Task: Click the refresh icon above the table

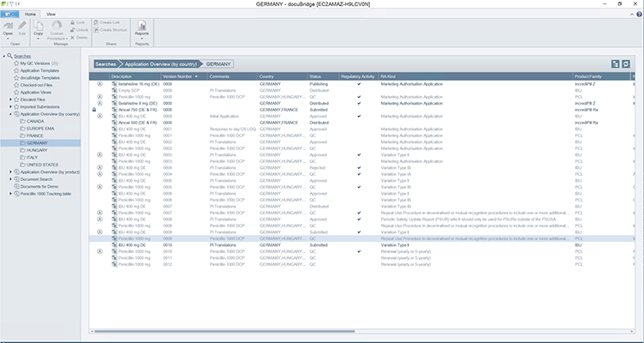Action: [627, 64]
